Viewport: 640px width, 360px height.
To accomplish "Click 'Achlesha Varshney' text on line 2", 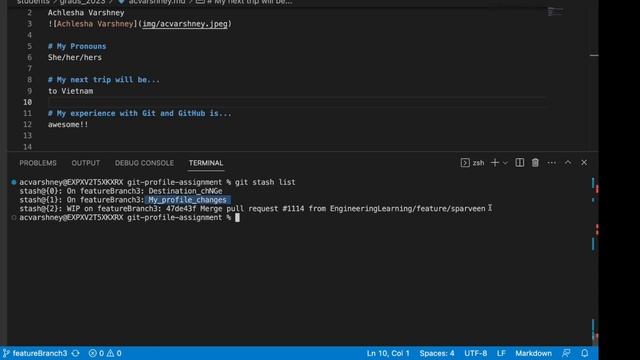I will tap(86, 13).
